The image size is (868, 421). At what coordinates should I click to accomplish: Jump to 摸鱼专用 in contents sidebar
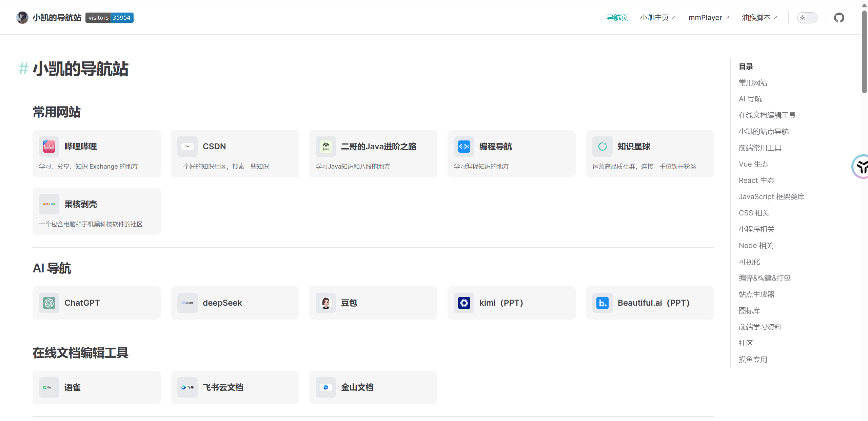tap(753, 360)
